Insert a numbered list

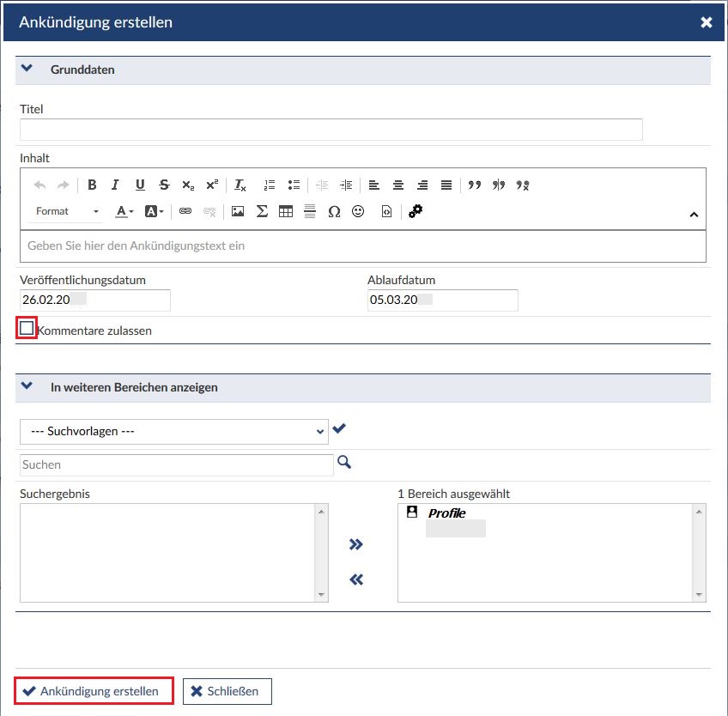pos(270,185)
